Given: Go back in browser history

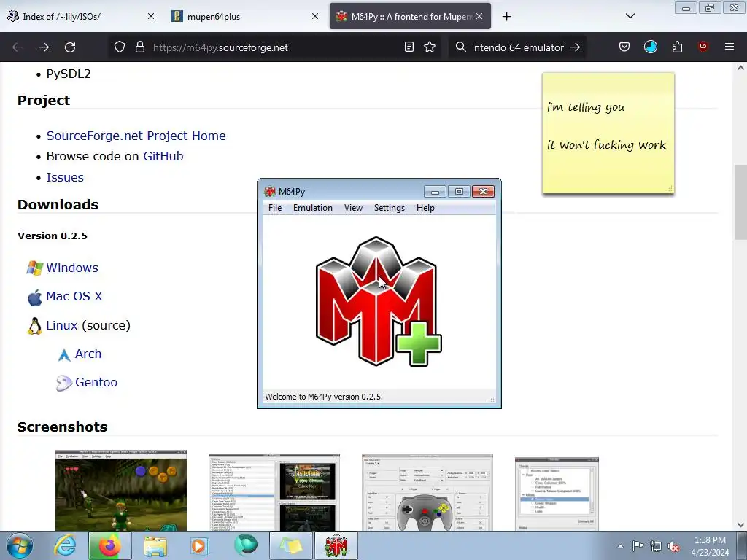Looking at the screenshot, I should [18, 47].
